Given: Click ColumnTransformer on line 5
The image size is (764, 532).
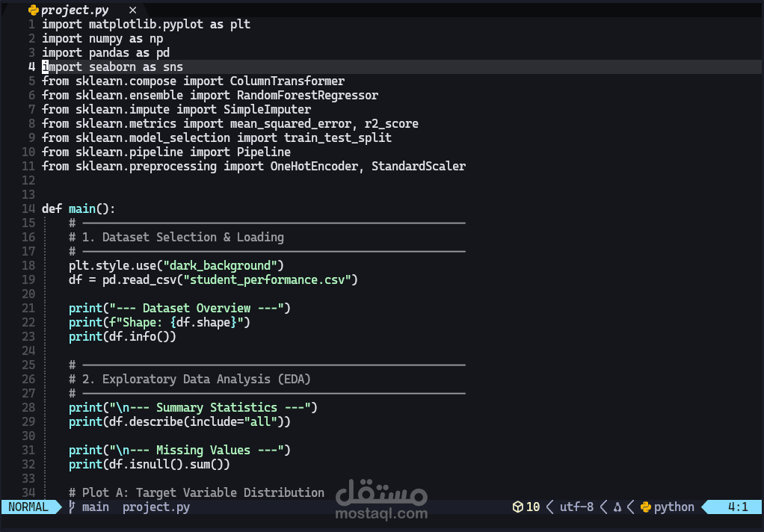Looking at the screenshot, I should (x=288, y=81).
